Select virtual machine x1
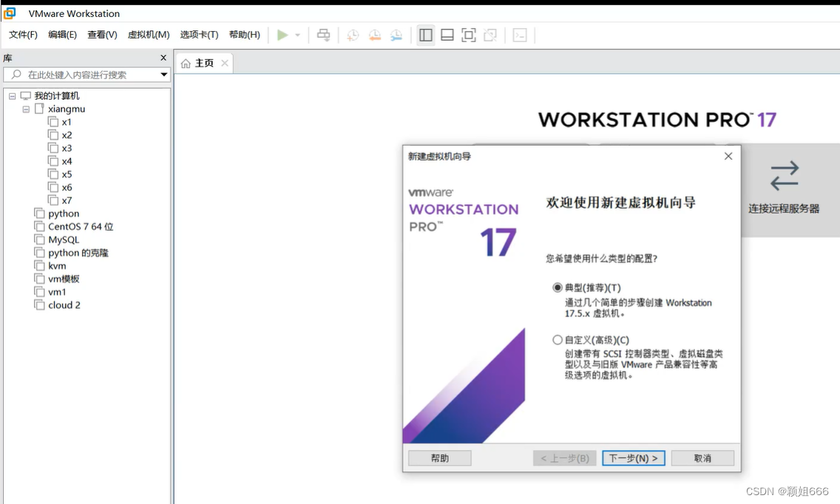The image size is (840, 504). click(x=67, y=122)
